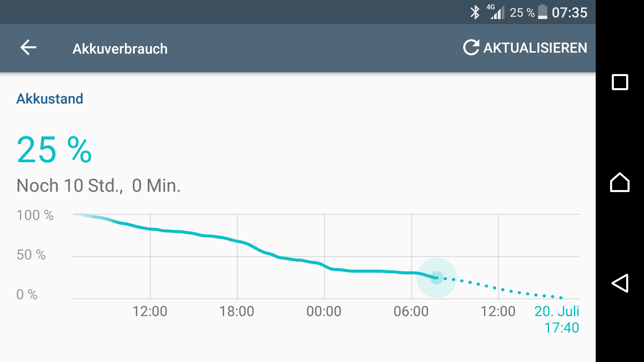This screenshot has height=362, width=644.
Task: Tap the 00:00 time axis label
Action: tap(324, 311)
